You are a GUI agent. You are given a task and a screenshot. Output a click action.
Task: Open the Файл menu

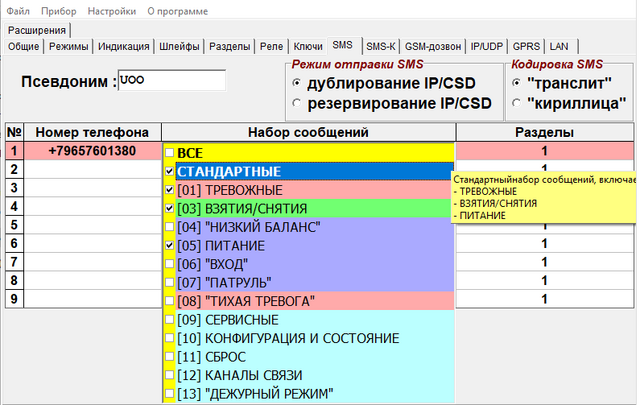coord(18,11)
